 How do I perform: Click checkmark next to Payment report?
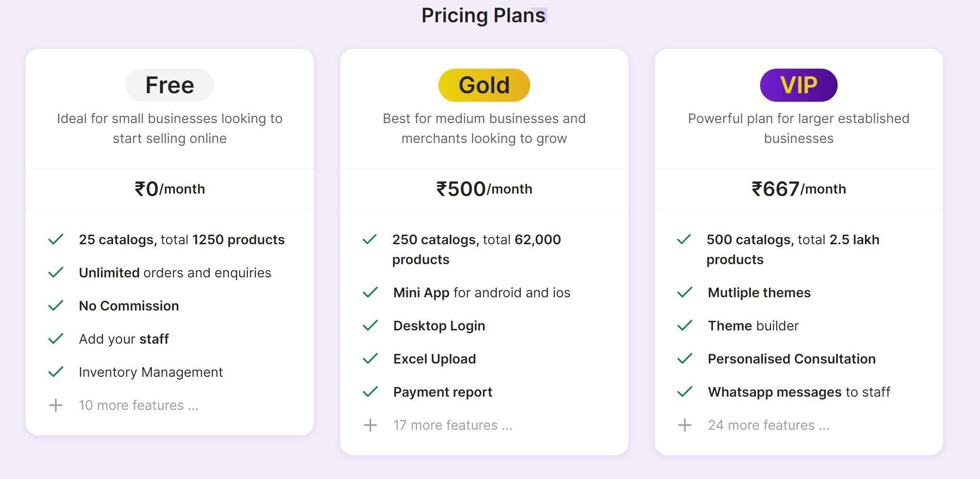(370, 392)
